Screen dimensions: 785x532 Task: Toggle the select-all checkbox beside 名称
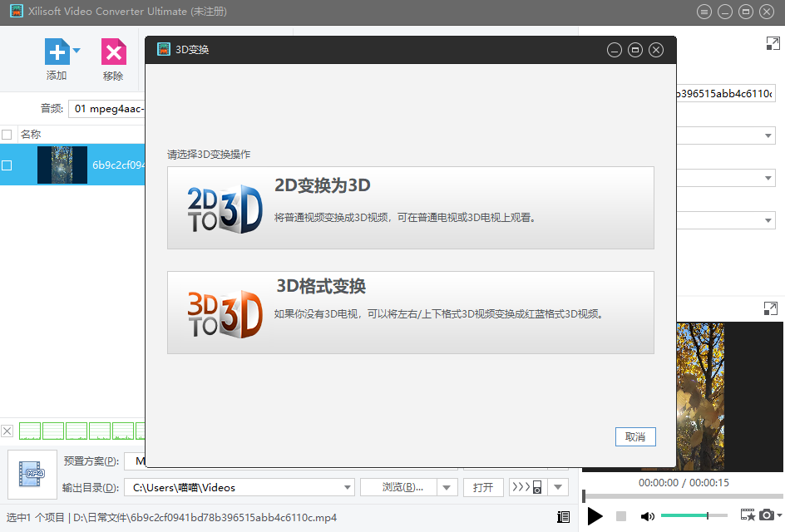click(7, 135)
